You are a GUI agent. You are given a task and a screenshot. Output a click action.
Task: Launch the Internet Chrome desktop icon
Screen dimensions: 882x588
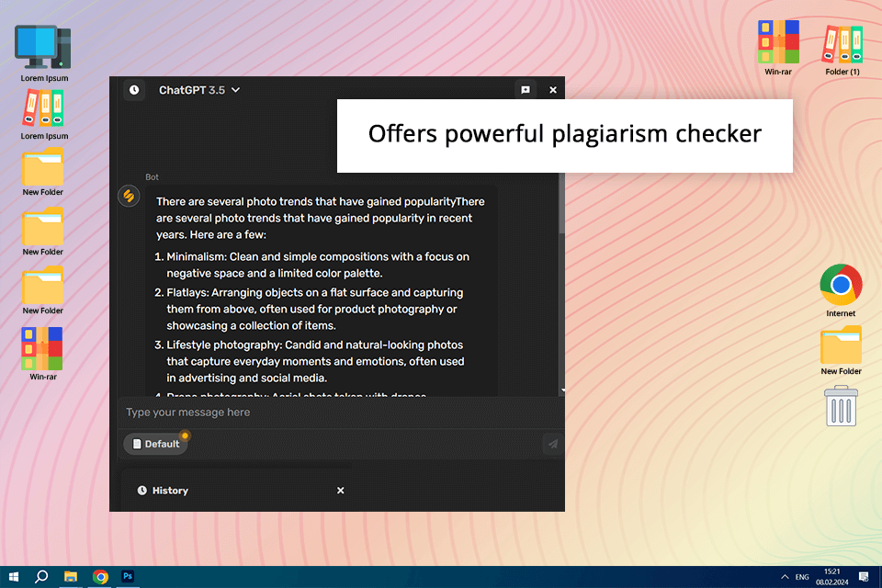841,290
